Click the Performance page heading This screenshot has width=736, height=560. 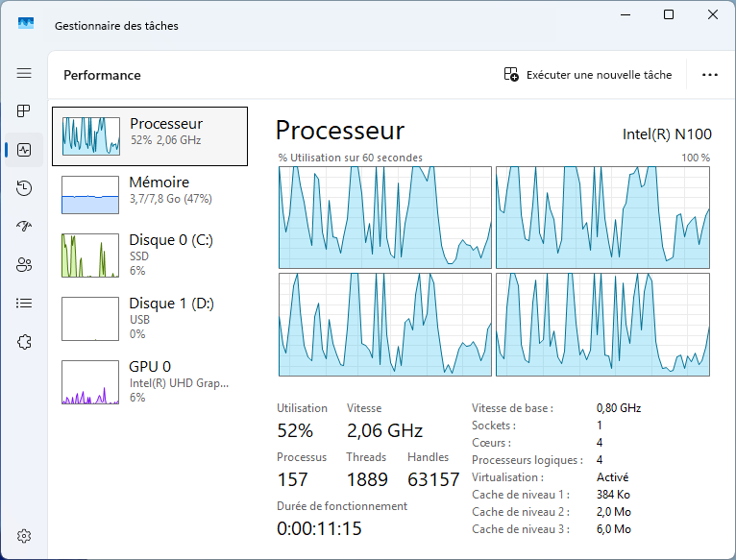click(102, 75)
